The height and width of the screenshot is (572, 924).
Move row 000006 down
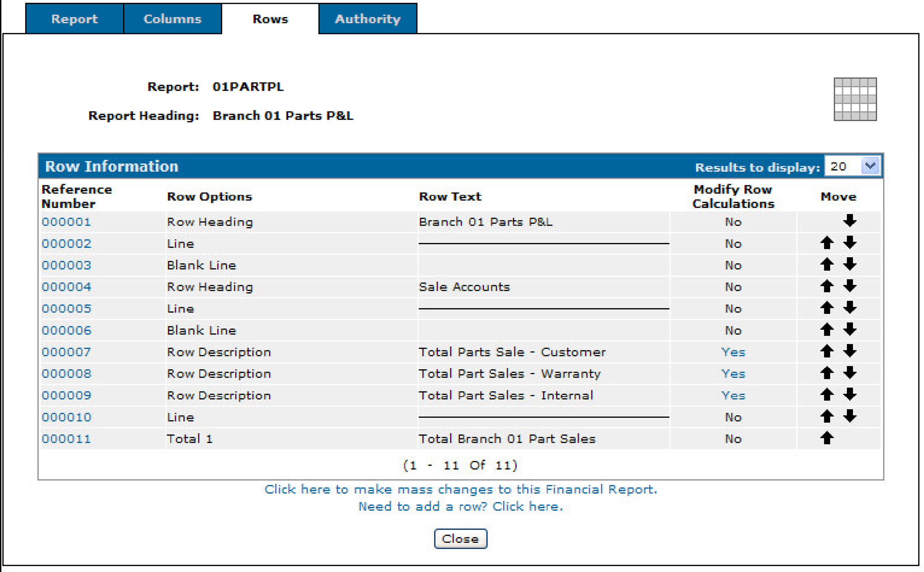tap(850, 329)
